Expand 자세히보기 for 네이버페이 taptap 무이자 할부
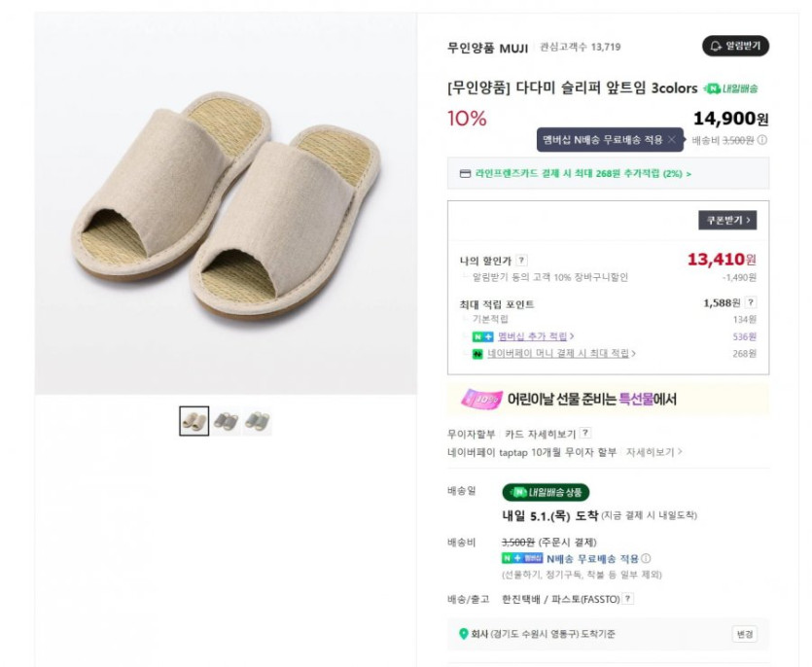 pyautogui.click(x=653, y=452)
